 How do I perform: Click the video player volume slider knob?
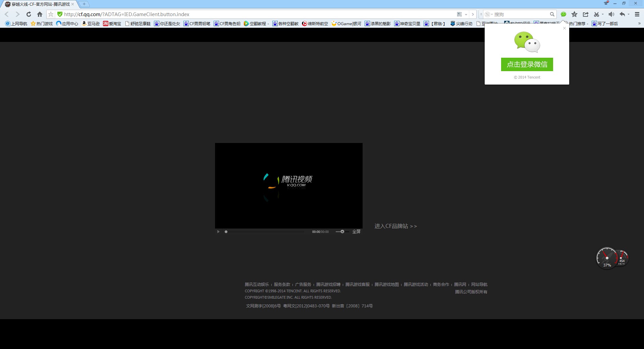point(342,232)
